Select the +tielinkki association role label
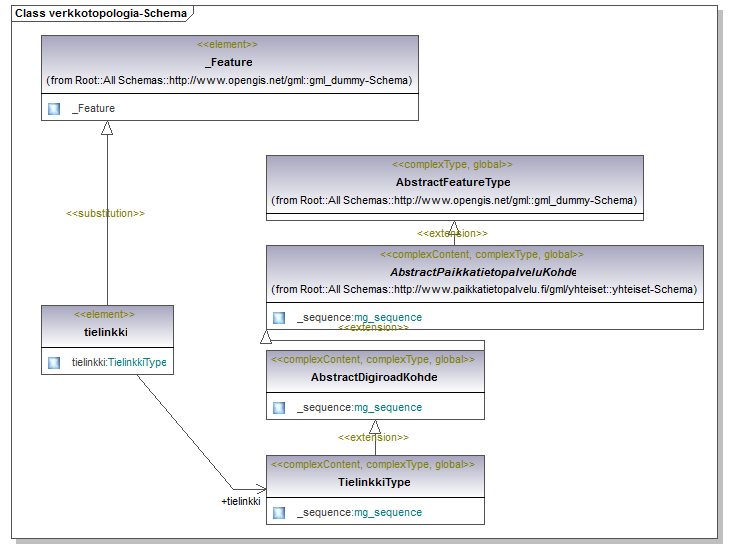744x559 pixels. click(x=241, y=501)
